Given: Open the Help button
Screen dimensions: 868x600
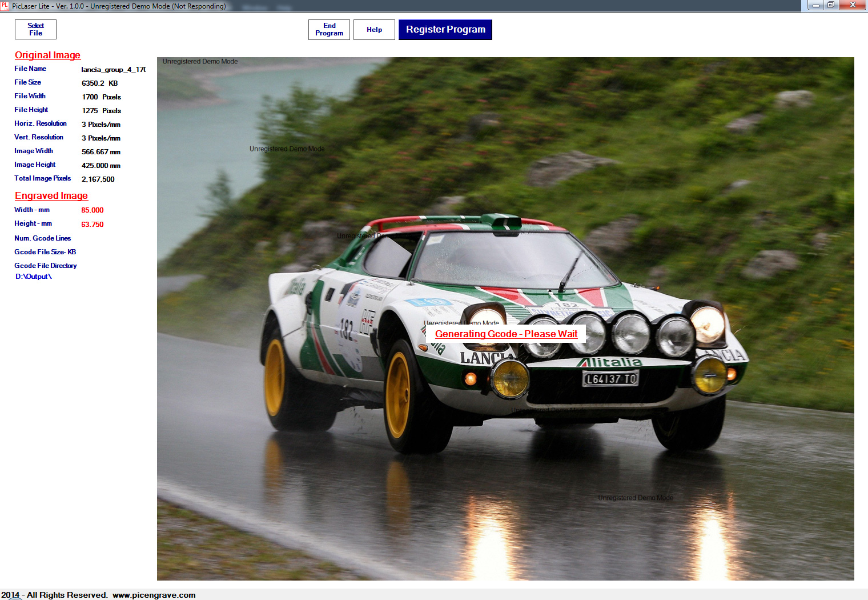Looking at the screenshot, I should (x=374, y=30).
